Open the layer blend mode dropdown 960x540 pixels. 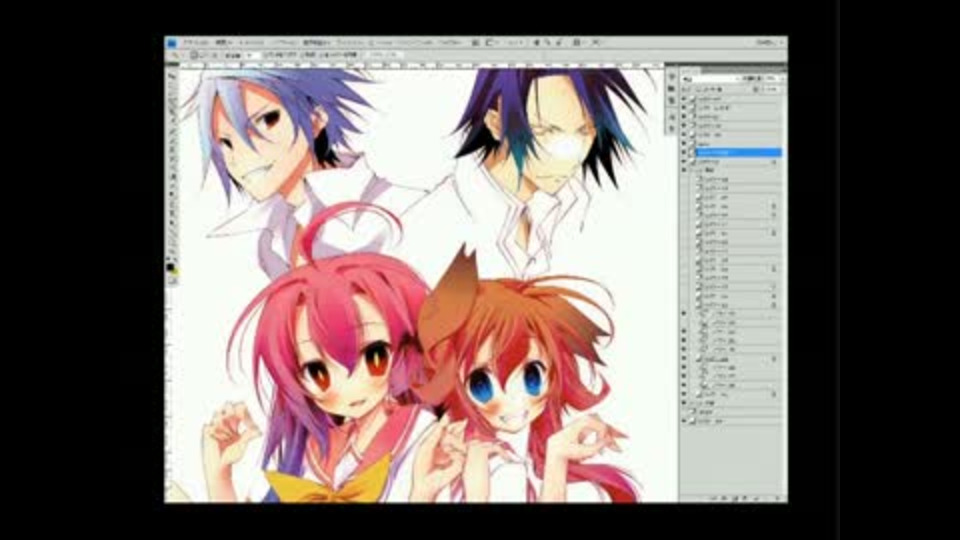[711, 79]
